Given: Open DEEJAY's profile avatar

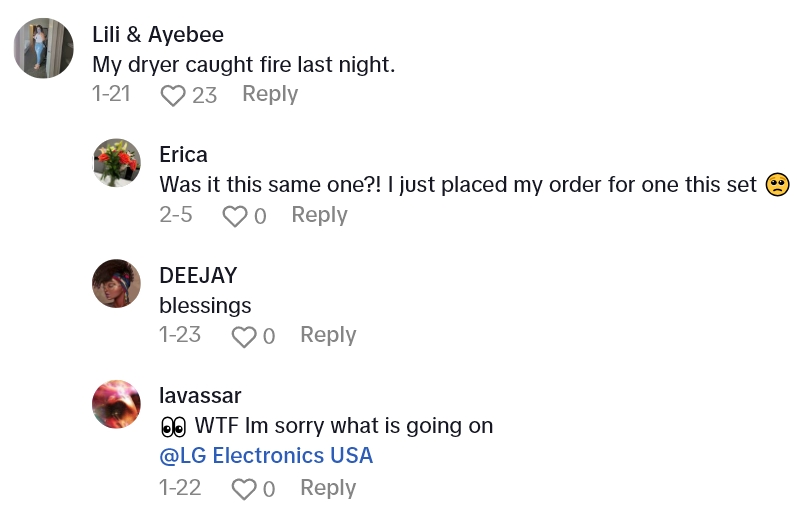Looking at the screenshot, I should click(x=116, y=284).
